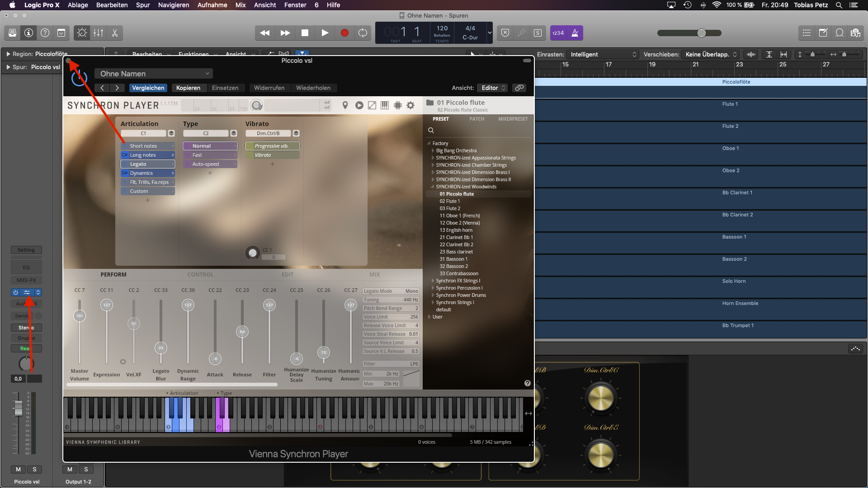Mute the Piccolo vsl channel strip
868x488 pixels.
[x=18, y=469]
